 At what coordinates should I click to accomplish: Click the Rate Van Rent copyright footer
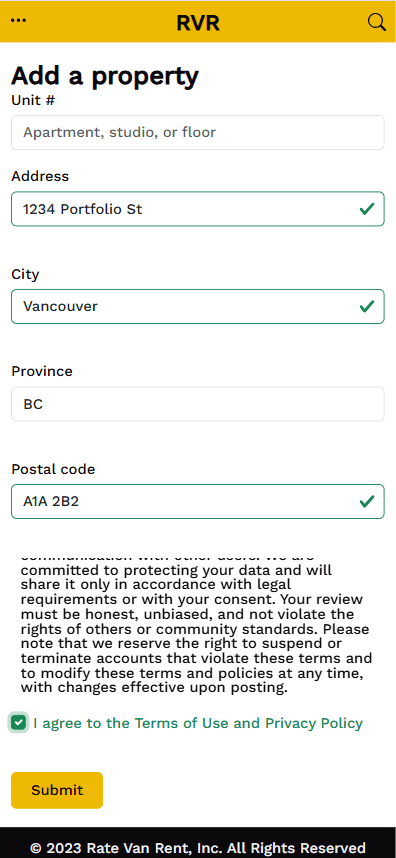[x=198, y=849]
